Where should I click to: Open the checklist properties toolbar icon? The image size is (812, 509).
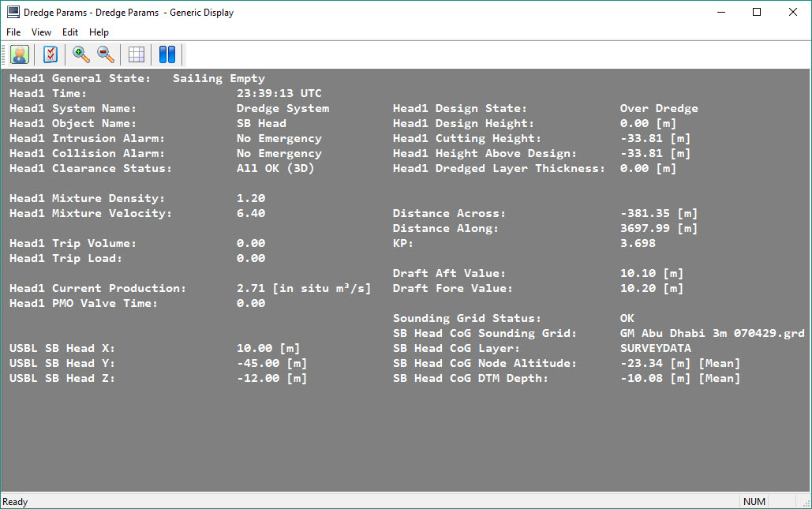(x=51, y=54)
